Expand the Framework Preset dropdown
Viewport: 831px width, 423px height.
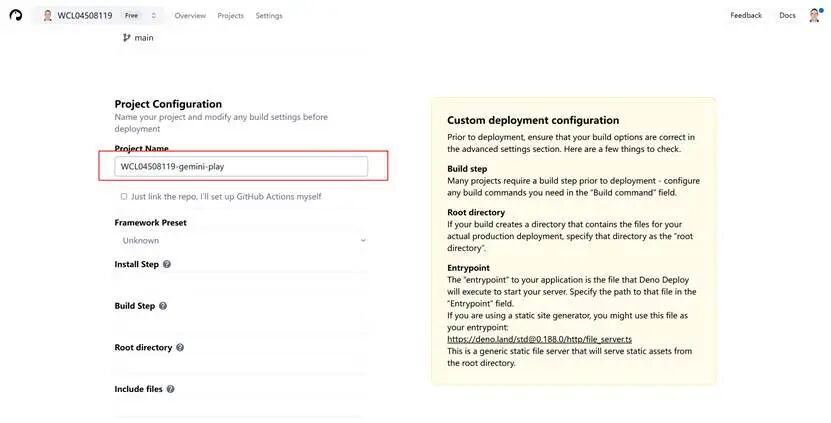pyautogui.click(x=241, y=241)
